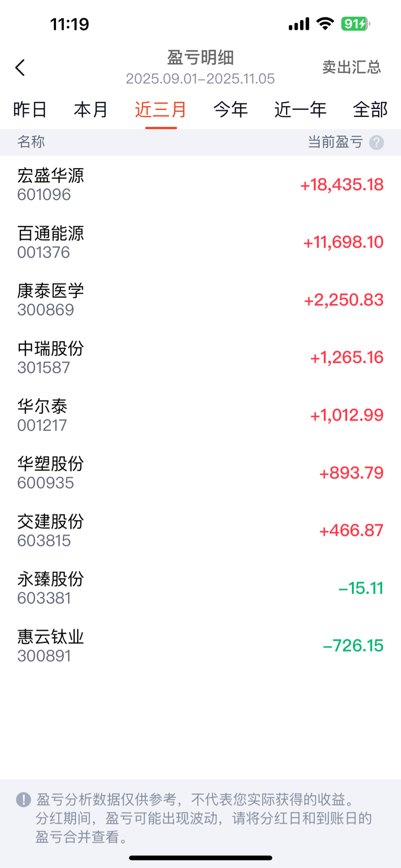Tap the info icon in disclaimer notice
This screenshot has height=868, width=401.
tap(23, 800)
